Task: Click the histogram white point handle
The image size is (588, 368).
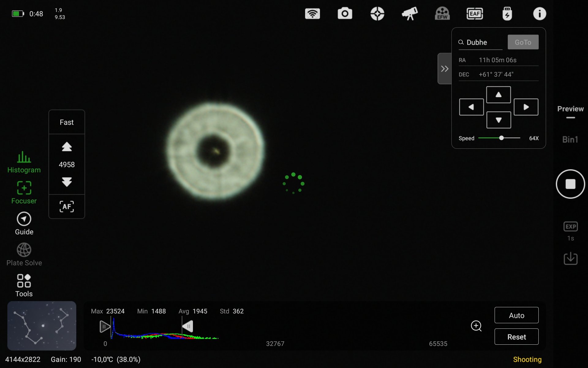Action: tap(188, 326)
